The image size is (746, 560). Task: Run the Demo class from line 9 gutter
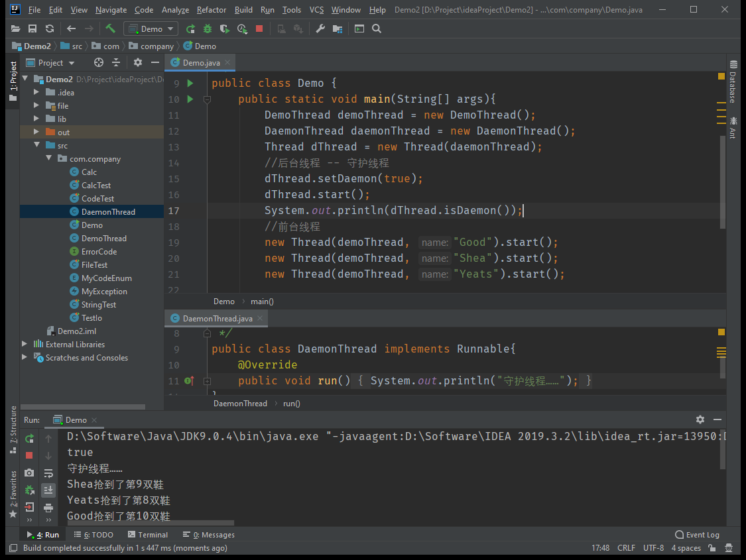click(190, 84)
